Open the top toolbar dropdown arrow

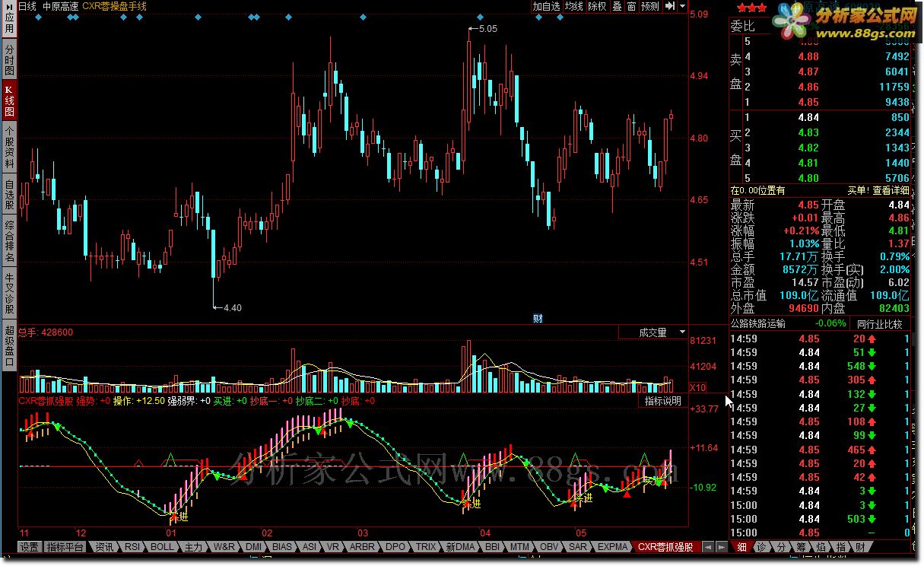(x=681, y=6)
